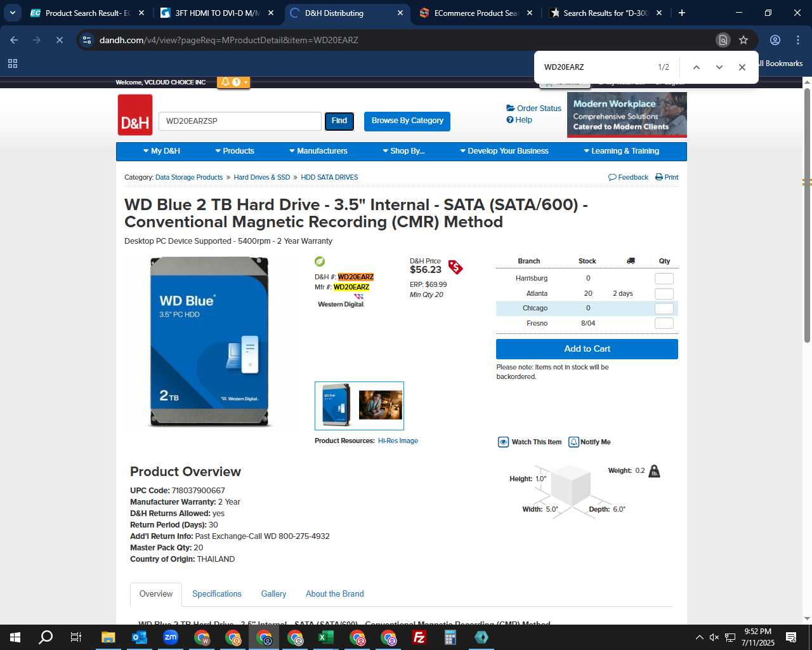Screen dimensions: 812x650
Task: Open Chrome apps grid icon
Action: click(13, 63)
